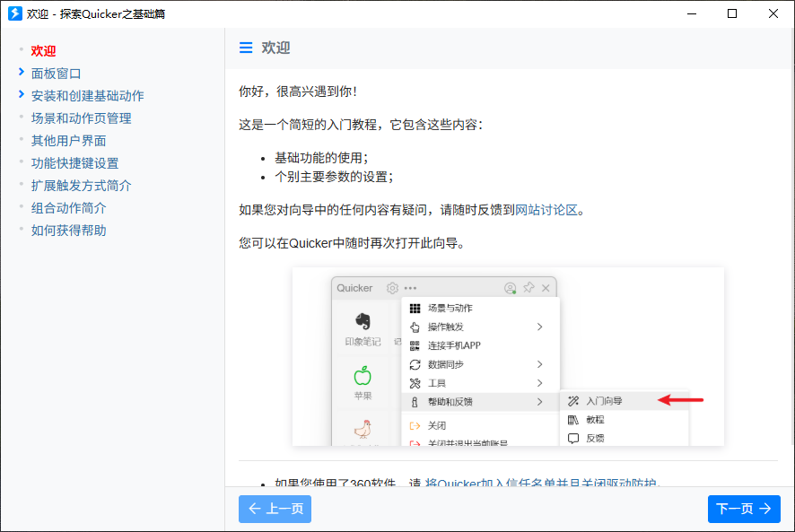This screenshot has width=795, height=532.
Task: Click the Quicker menu tutorial screenshot
Action: [x=508, y=356]
